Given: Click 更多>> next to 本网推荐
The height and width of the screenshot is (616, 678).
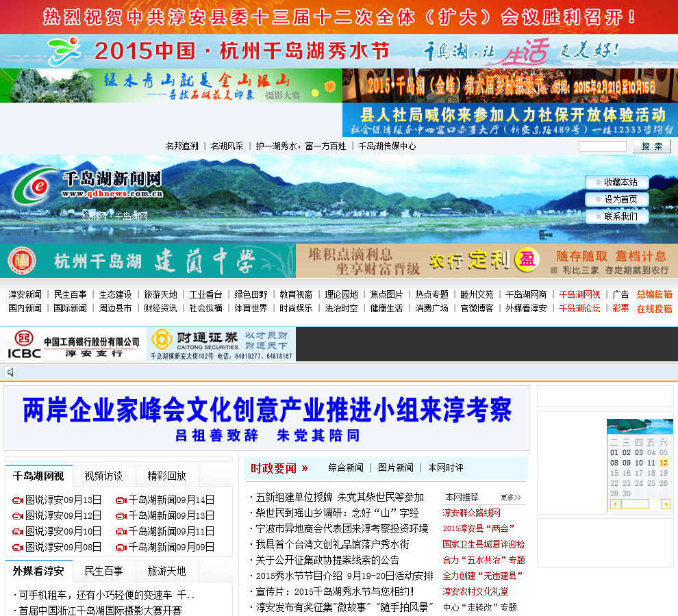Looking at the screenshot, I should click(511, 498).
